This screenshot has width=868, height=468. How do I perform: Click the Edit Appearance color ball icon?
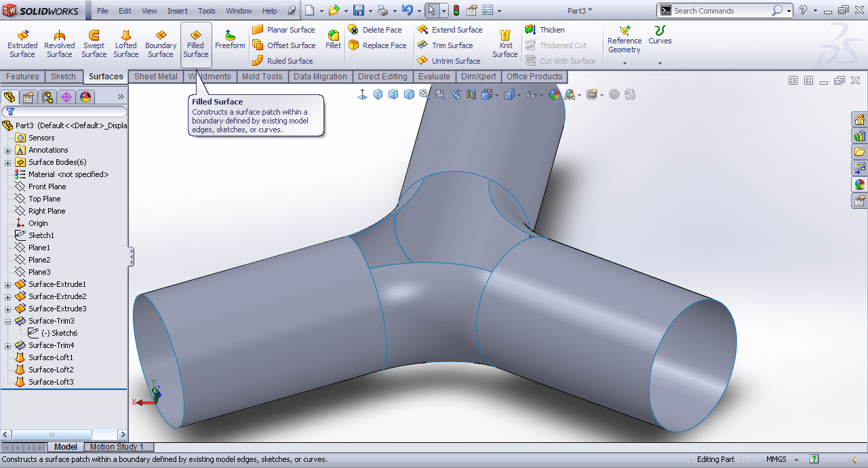click(554, 94)
